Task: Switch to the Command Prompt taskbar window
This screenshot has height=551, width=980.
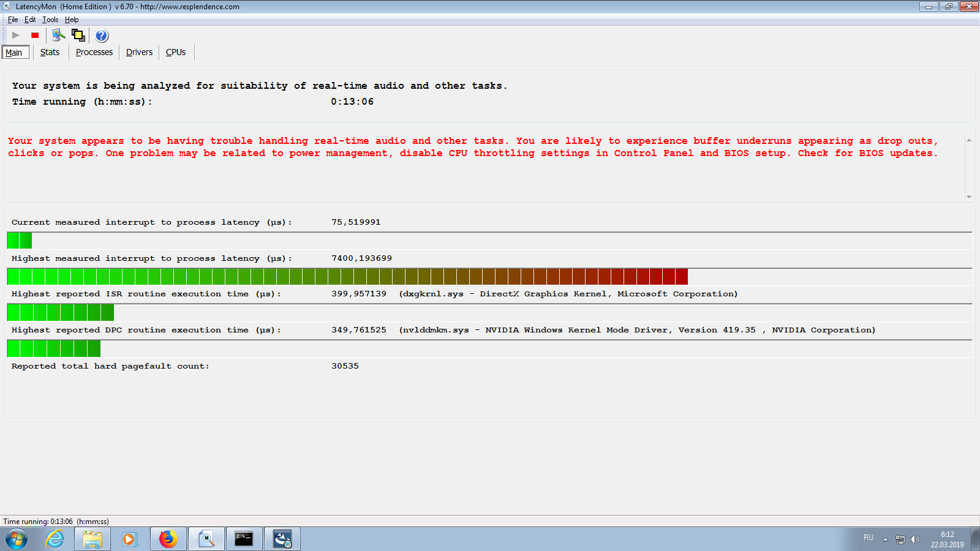Action: point(244,539)
